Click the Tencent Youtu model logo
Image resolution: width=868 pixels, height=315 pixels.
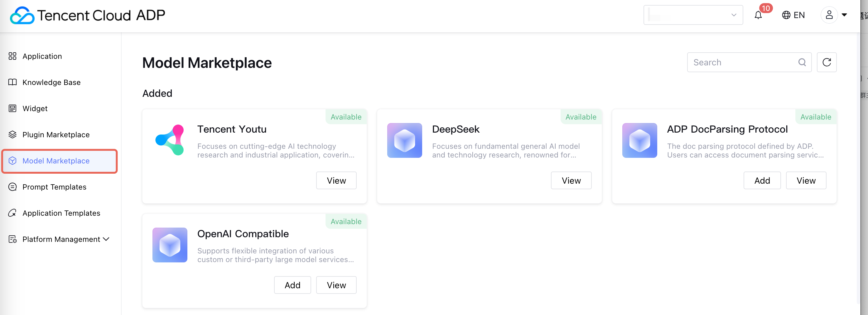pos(170,140)
